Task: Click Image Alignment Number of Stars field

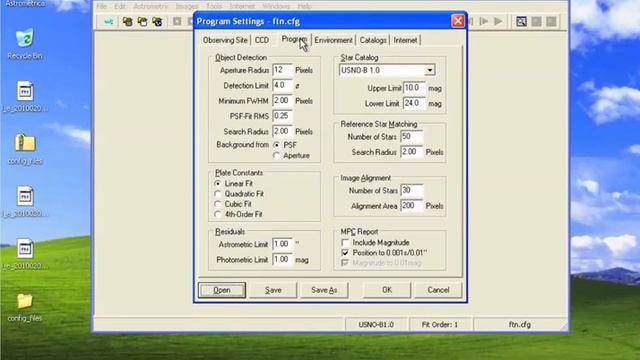Action: 411,191
